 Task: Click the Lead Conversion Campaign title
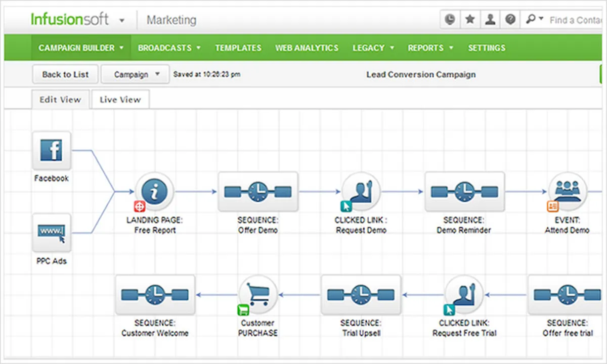tap(421, 74)
